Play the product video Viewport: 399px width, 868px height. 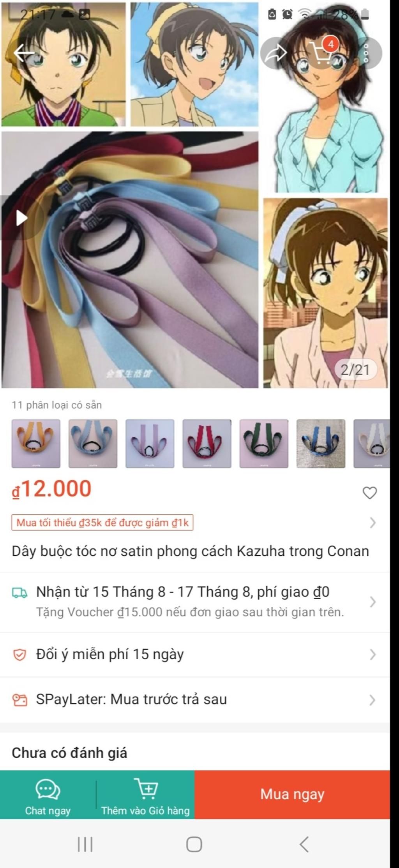click(21, 218)
